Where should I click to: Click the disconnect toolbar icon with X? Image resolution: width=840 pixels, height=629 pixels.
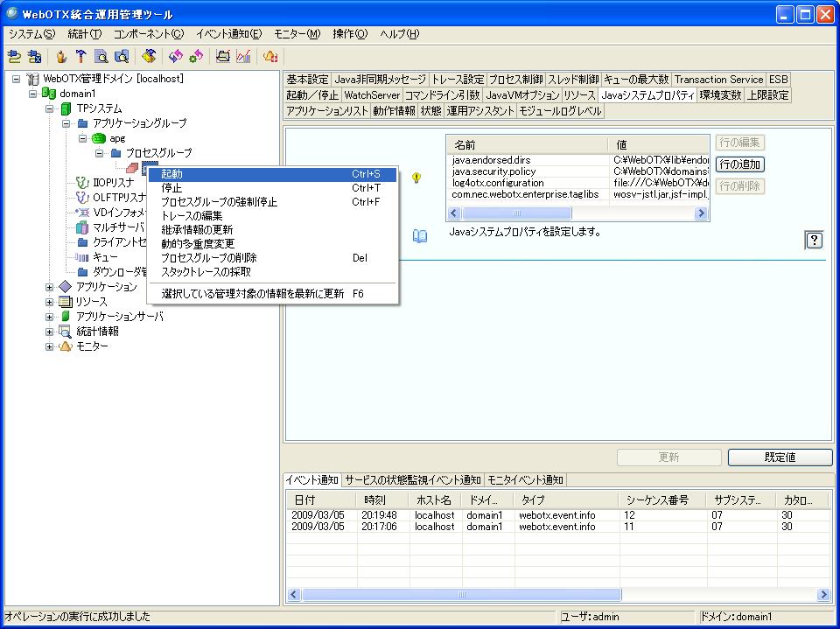click(35, 57)
